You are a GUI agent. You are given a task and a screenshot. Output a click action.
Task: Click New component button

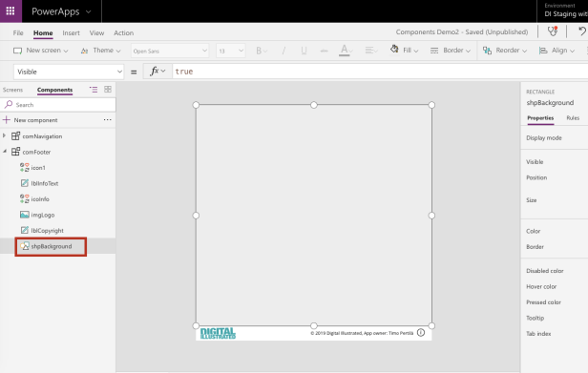pyautogui.click(x=31, y=120)
